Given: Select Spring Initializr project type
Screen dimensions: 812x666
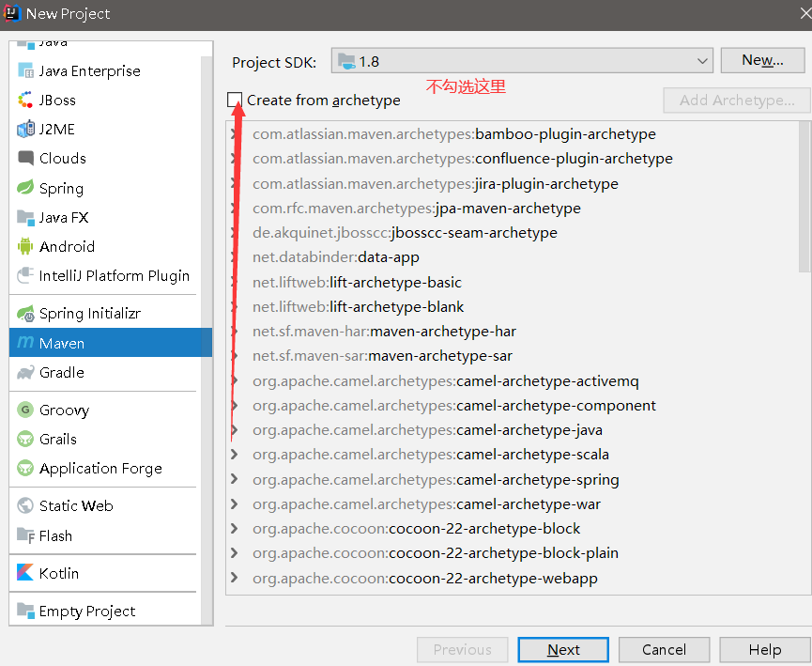Looking at the screenshot, I should tap(105, 313).
